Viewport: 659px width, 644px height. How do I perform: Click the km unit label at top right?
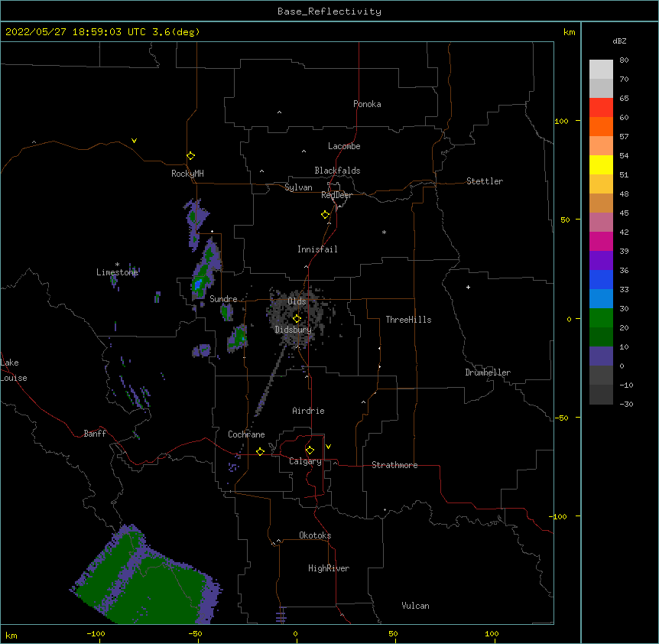point(569,32)
